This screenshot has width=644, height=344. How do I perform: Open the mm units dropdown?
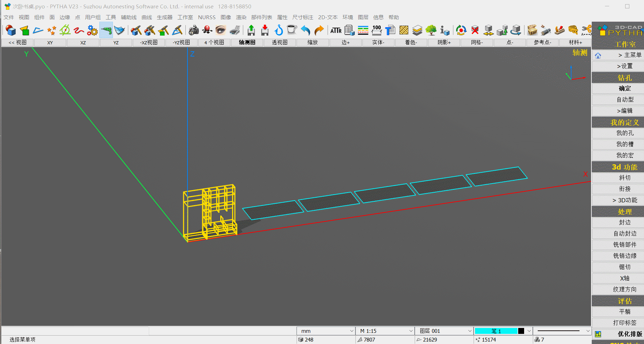click(x=326, y=331)
